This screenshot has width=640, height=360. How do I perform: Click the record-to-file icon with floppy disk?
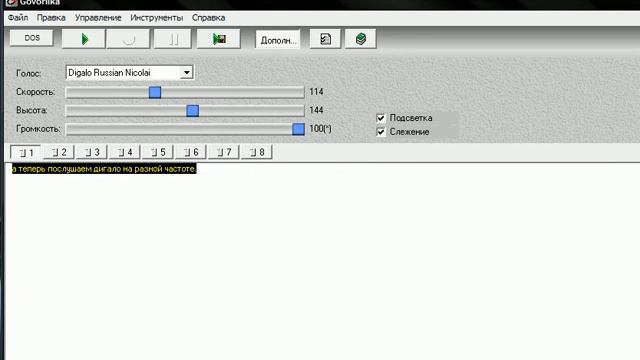[219, 39]
